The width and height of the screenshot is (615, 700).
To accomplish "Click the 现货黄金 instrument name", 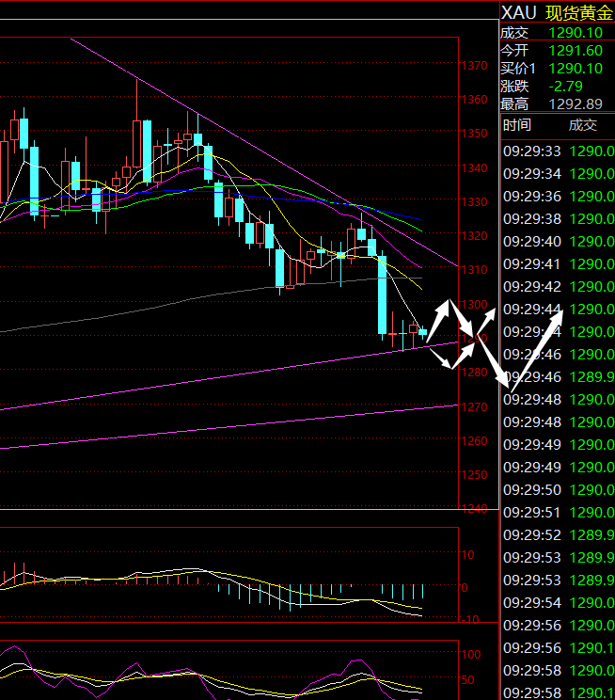I will [579, 13].
